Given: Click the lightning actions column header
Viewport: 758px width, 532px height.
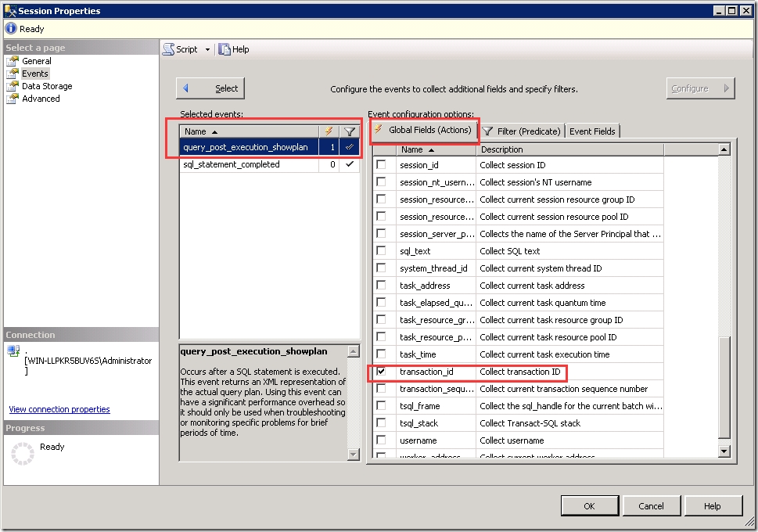Looking at the screenshot, I should 329,131.
